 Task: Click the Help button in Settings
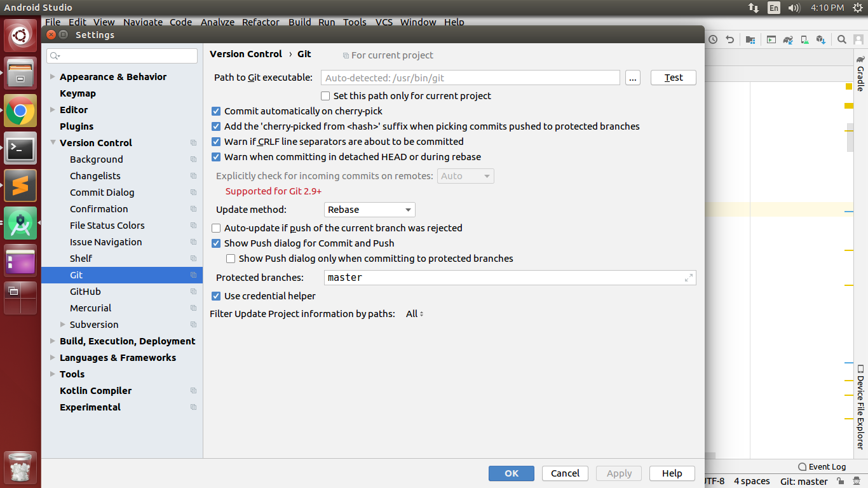point(672,473)
